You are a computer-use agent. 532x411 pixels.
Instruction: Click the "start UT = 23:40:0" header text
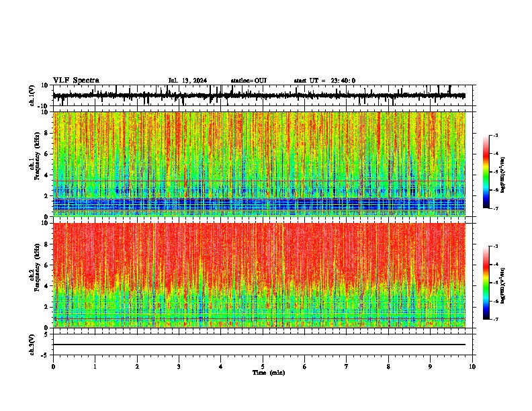[324, 81]
